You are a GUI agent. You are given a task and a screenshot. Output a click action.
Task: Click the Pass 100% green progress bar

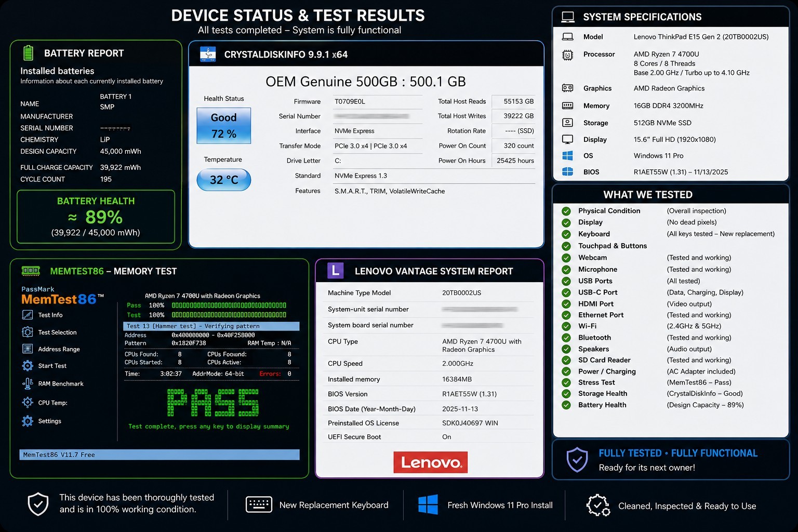(x=229, y=305)
